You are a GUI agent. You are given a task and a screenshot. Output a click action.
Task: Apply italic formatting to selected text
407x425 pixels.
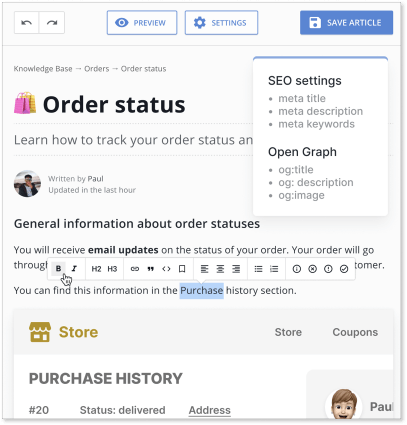pyautogui.click(x=74, y=269)
